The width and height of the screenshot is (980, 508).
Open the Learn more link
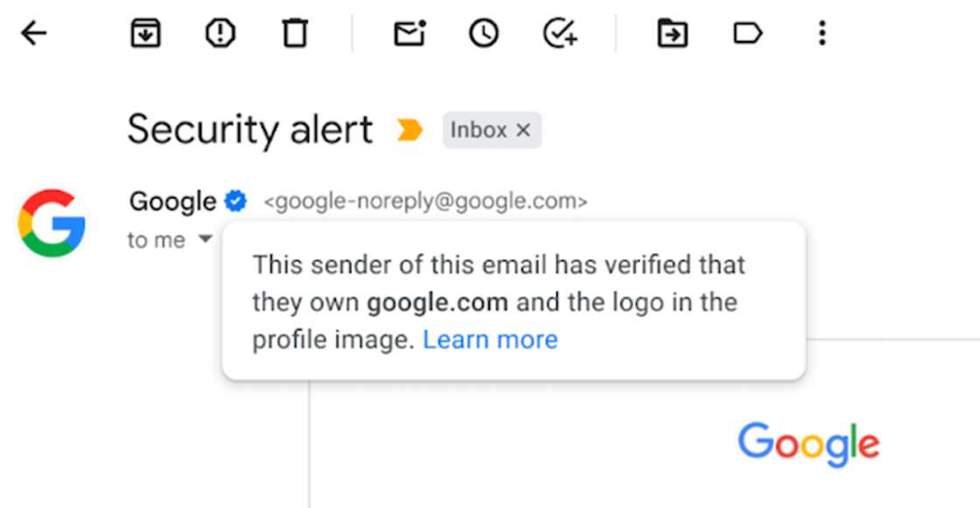pyautogui.click(x=490, y=339)
